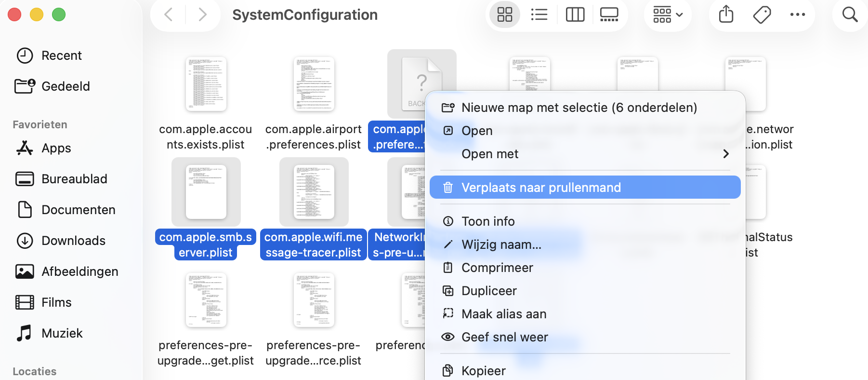The height and width of the screenshot is (380, 868).
Task: Select com.apple.smb.server.plist file thumbnail
Action: coord(206,192)
